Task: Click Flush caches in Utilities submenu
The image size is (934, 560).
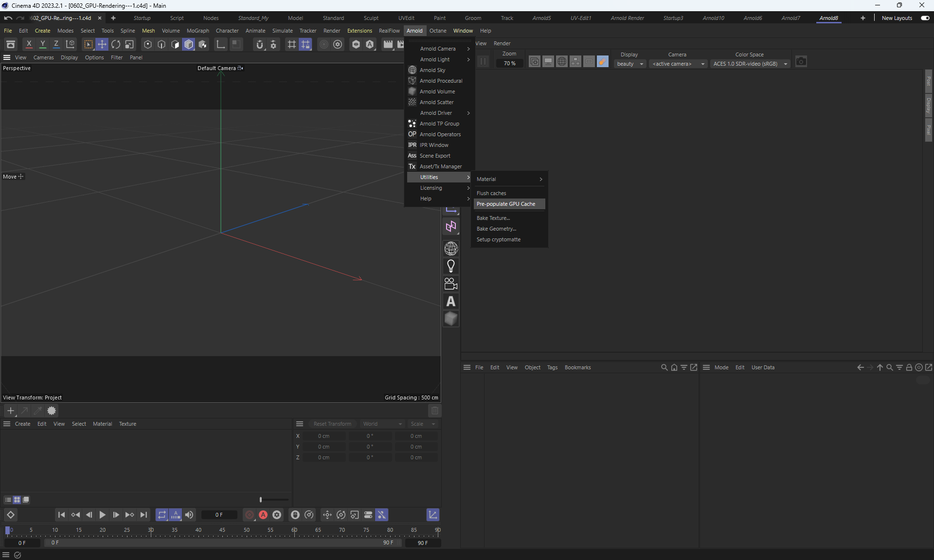Action: [x=491, y=193]
